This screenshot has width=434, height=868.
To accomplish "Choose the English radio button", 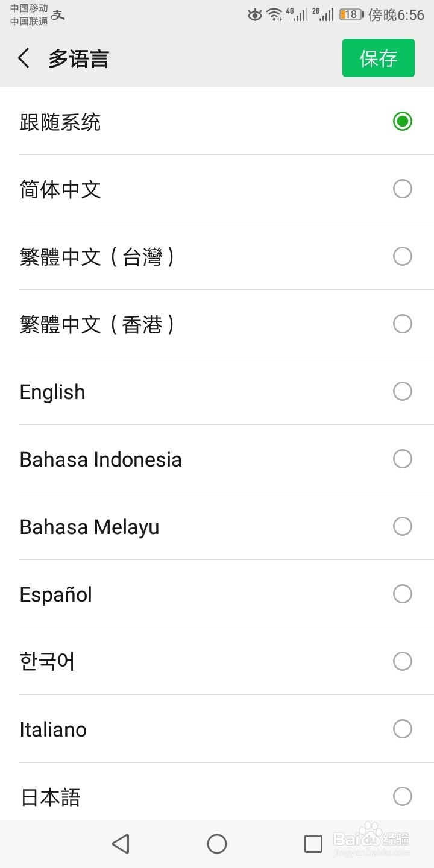I will [402, 392].
